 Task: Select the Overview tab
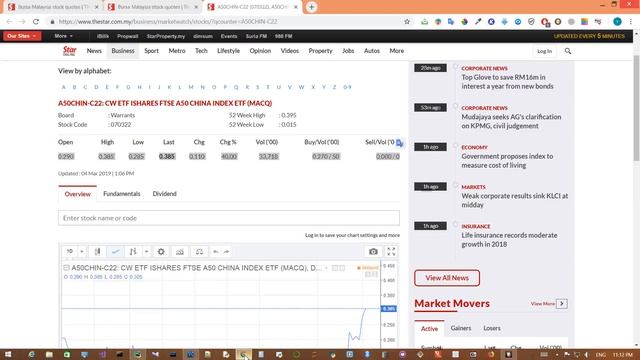(x=78, y=194)
